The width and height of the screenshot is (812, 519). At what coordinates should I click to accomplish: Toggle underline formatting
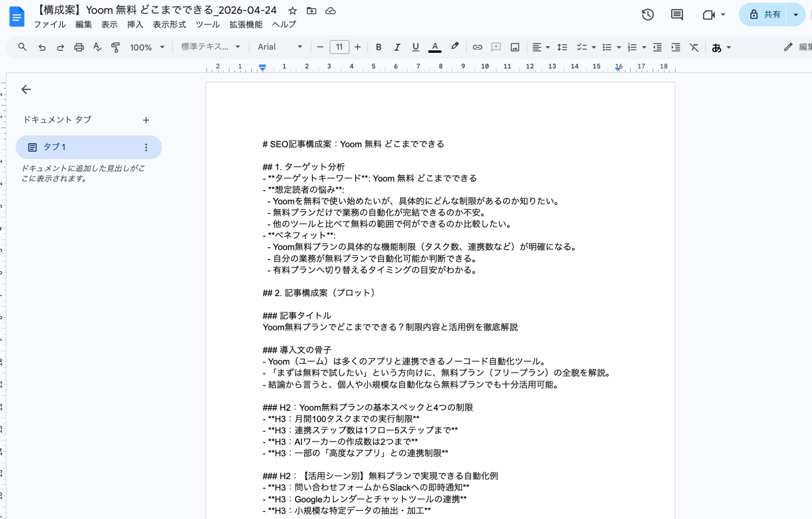pos(416,47)
